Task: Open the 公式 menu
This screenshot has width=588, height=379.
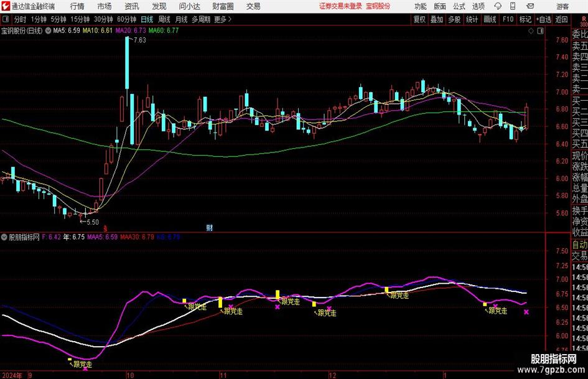Action: [x=459, y=6]
